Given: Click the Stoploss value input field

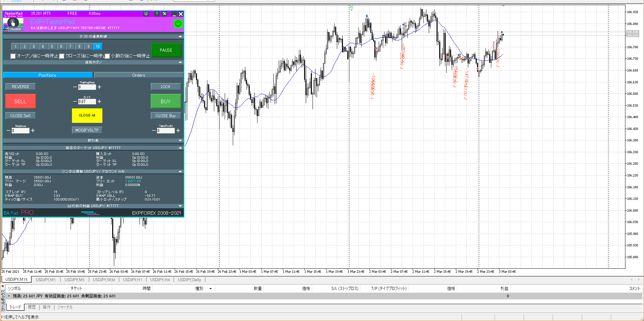Looking at the screenshot, I should click(20, 131).
